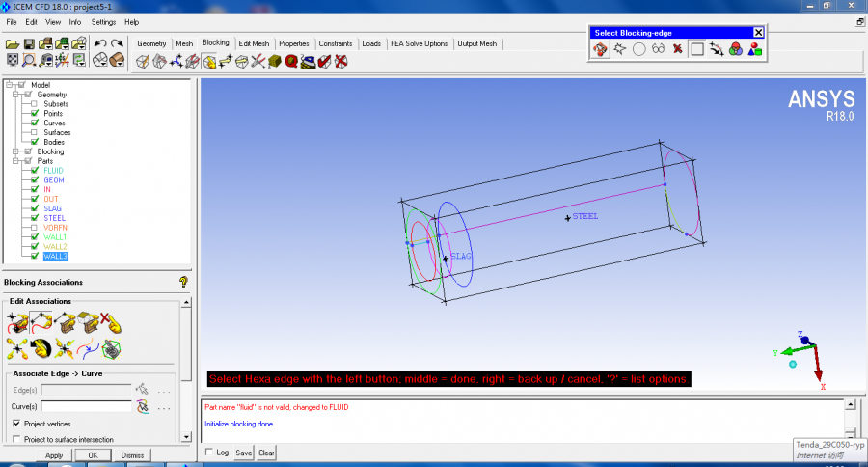Click the Open Project folder icon

[x=13, y=43]
